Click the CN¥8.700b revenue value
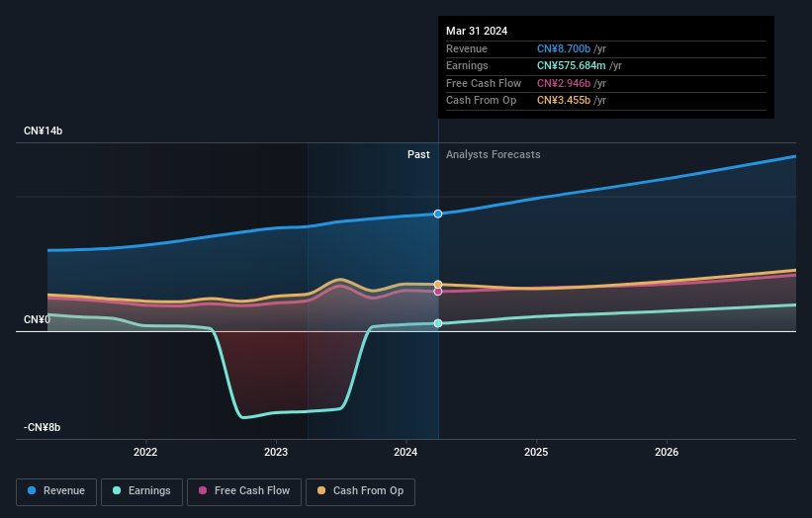Screen dimensions: 812x518 click(564, 48)
